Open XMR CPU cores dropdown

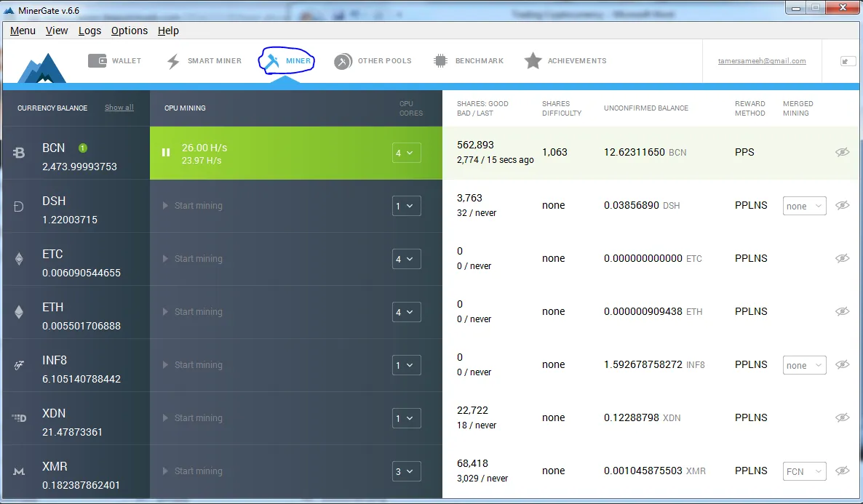pos(406,471)
